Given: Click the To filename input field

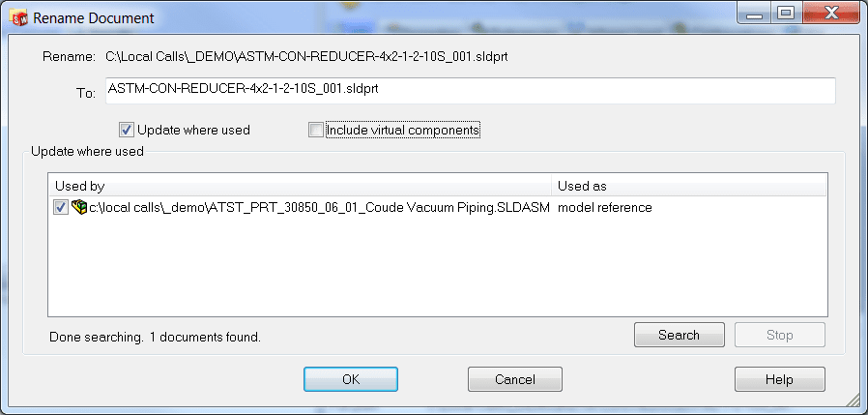Looking at the screenshot, I should (469, 90).
